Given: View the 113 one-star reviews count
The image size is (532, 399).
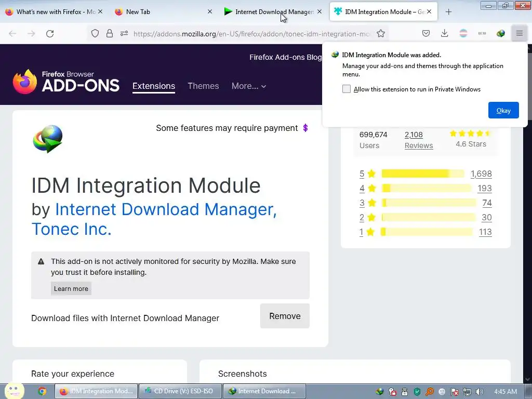Looking at the screenshot, I should tap(485, 232).
